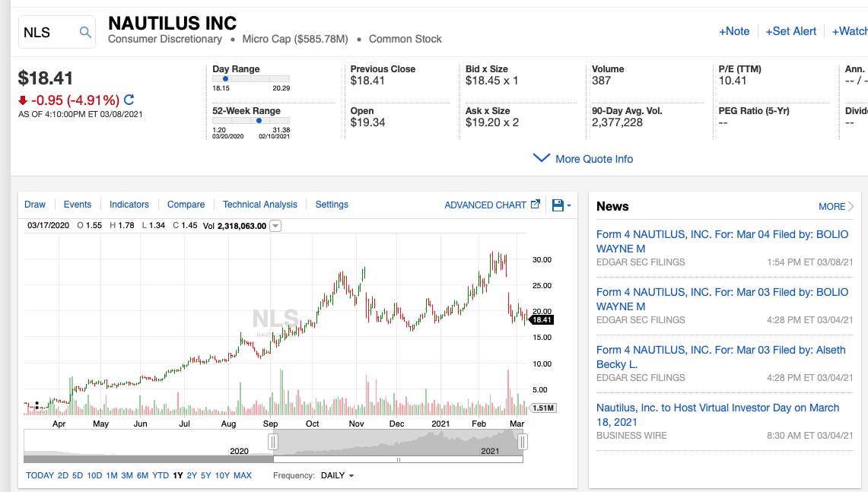Open the Frequency DAILY dropdown
The height and width of the screenshot is (492, 868).
(x=337, y=475)
